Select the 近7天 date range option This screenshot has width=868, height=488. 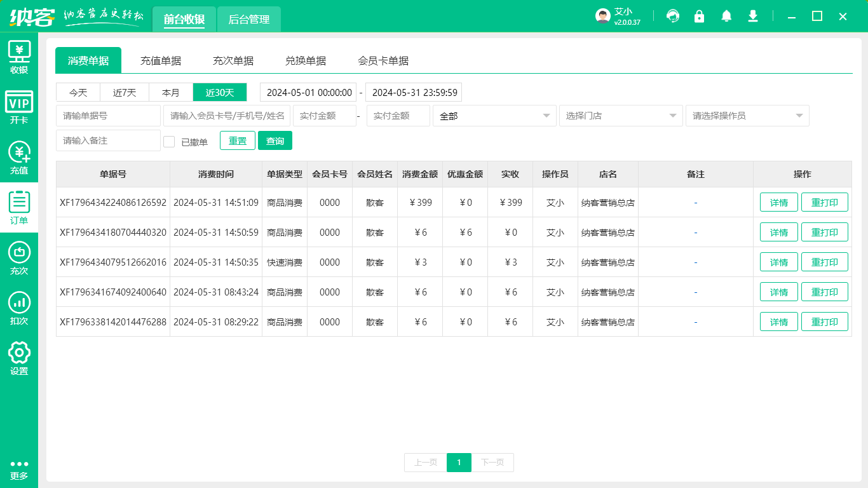tap(125, 93)
